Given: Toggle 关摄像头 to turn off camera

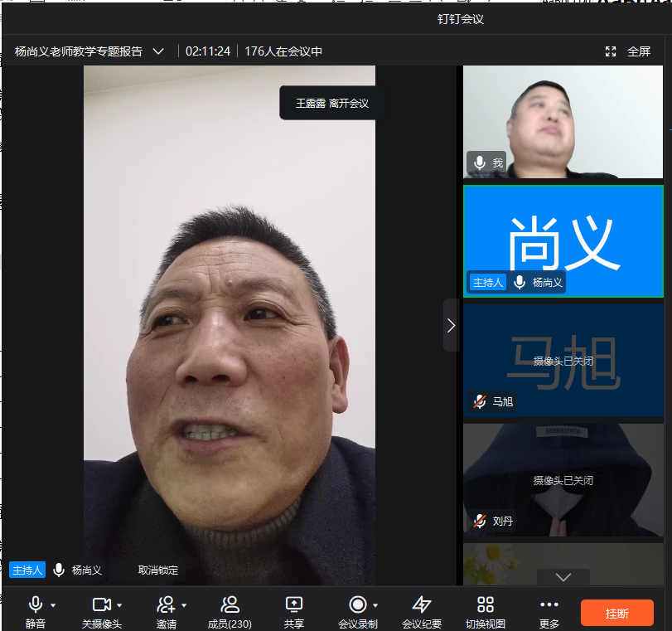Looking at the screenshot, I should (101, 604).
